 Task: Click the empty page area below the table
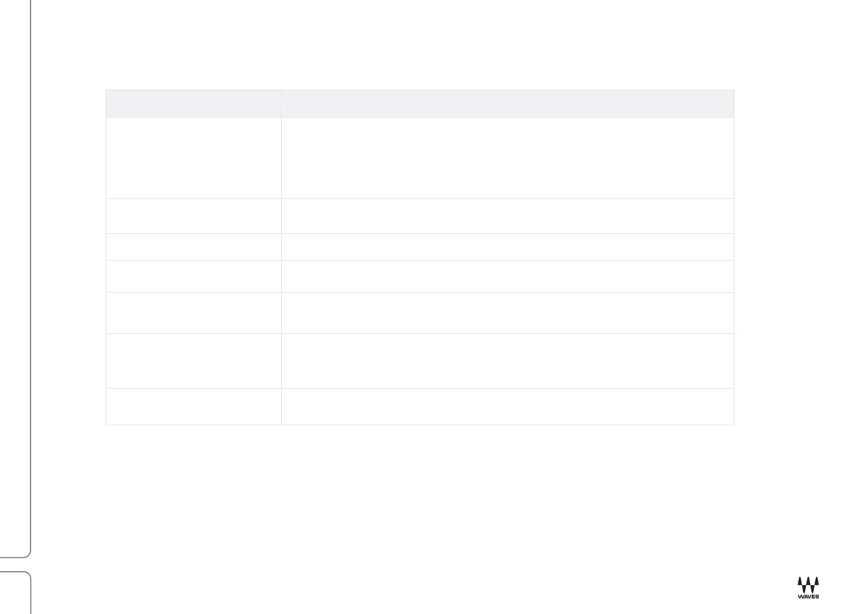(x=419, y=495)
